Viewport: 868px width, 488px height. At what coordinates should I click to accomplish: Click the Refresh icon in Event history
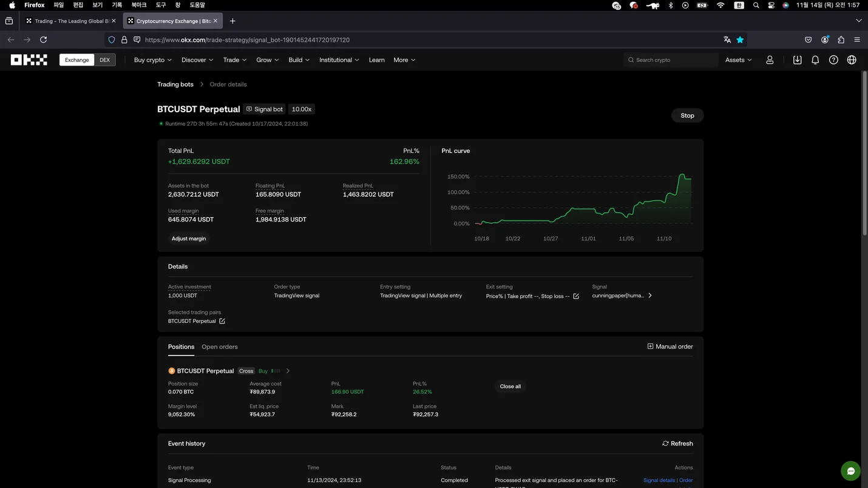[x=665, y=444]
